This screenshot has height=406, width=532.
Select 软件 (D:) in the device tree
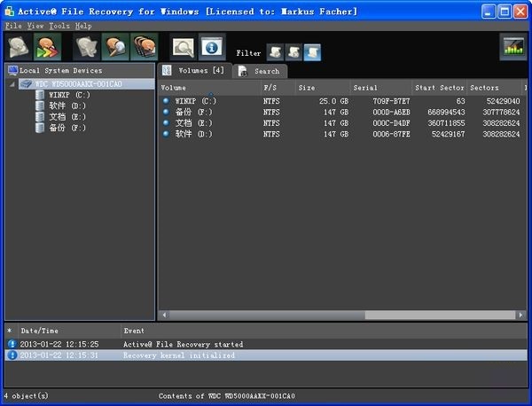67,105
